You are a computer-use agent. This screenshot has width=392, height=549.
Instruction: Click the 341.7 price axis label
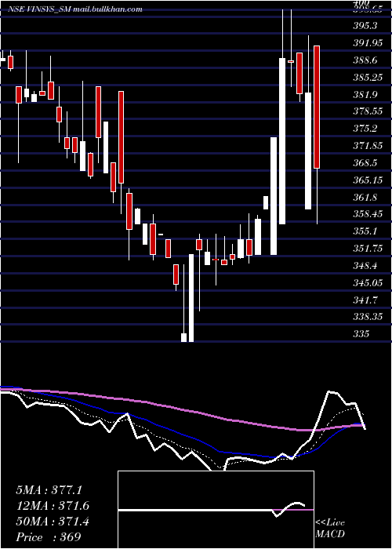point(365,300)
